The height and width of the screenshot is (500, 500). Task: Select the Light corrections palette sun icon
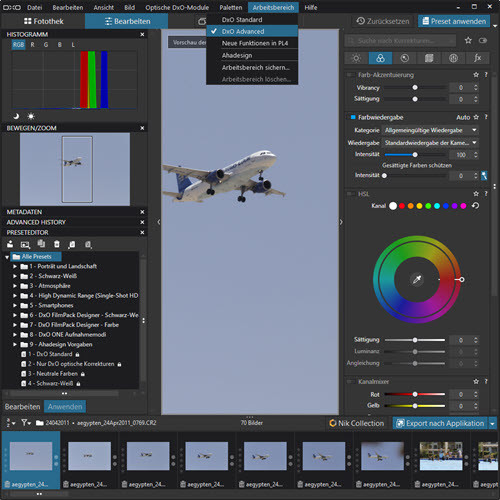356,58
